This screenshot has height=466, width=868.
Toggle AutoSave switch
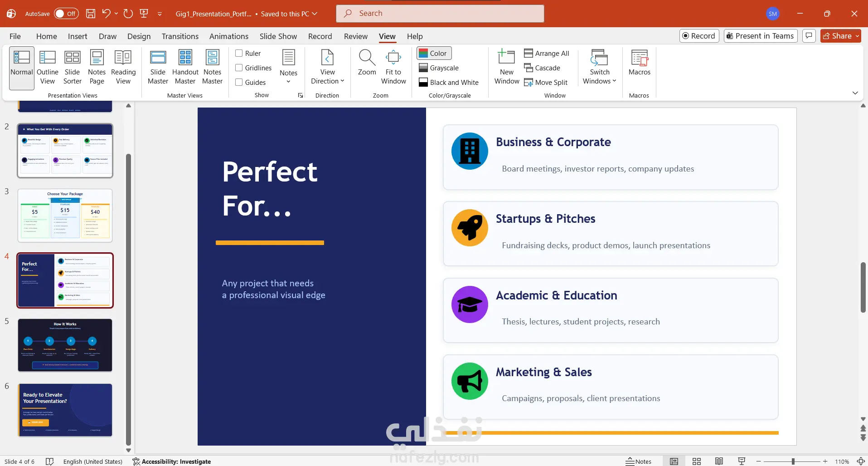[x=66, y=14]
